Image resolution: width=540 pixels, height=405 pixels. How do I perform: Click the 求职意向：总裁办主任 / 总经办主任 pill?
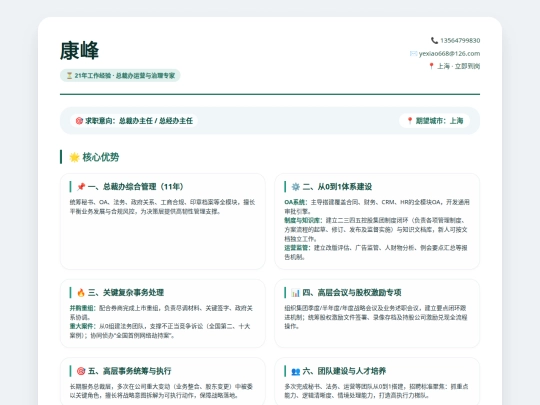134,121
